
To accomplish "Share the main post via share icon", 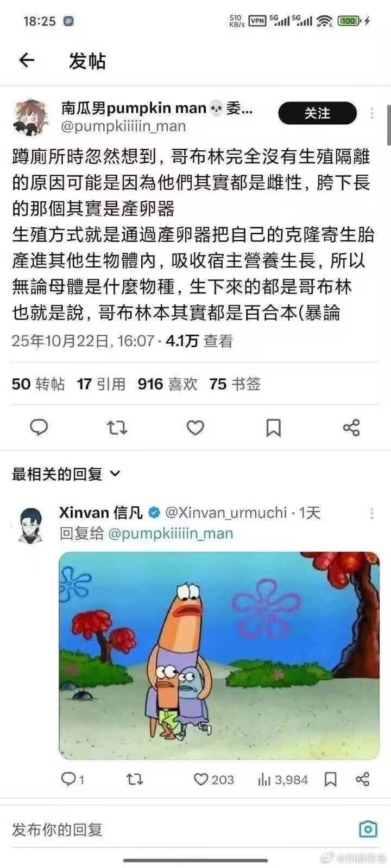I will [351, 427].
